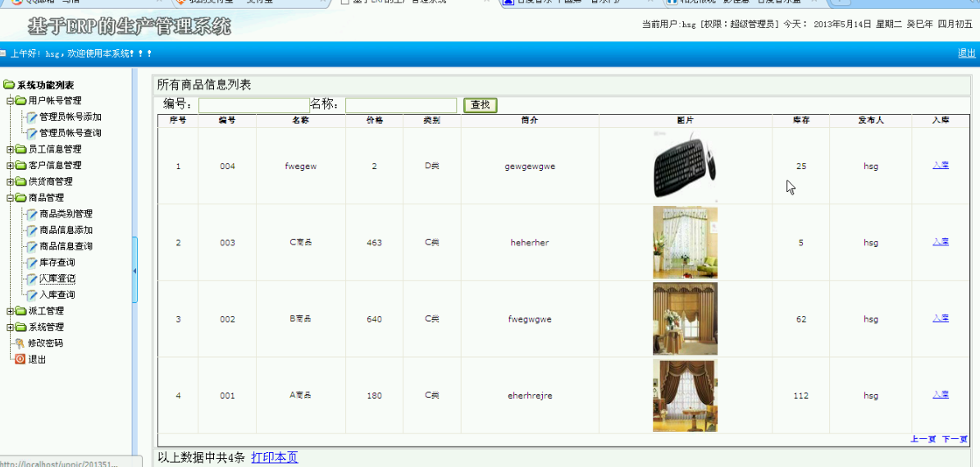Click the 入库登记 page icon
The image size is (980, 467).
click(x=33, y=278)
